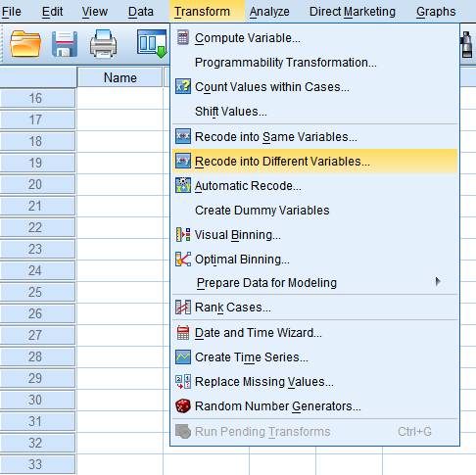Click the Count Values within Cases icon

183,86
